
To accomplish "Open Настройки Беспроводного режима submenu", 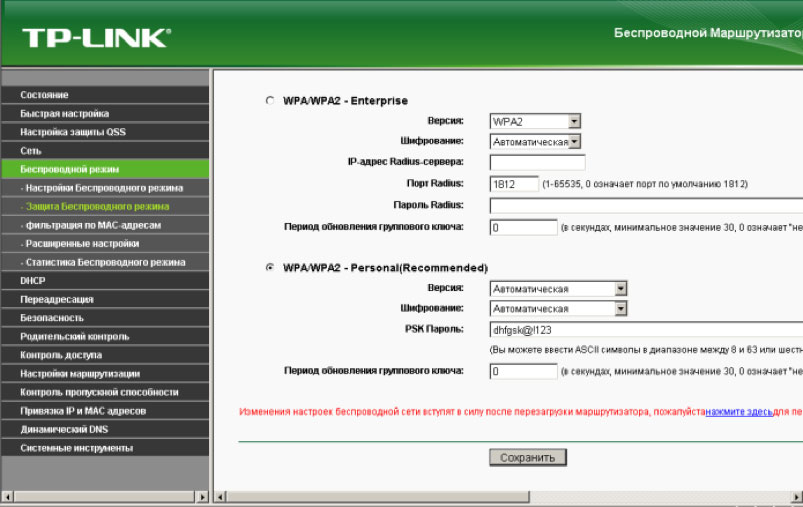I will [x=105, y=188].
